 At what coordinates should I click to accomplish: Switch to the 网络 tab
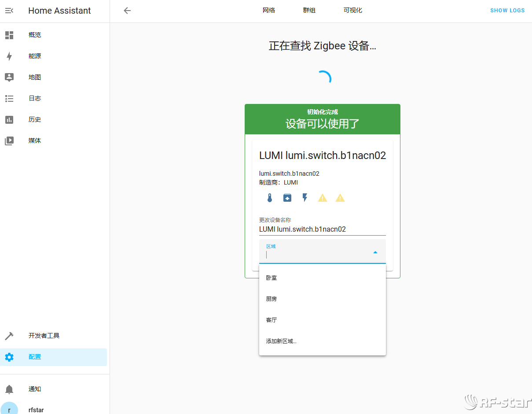[x=269, y=11]
